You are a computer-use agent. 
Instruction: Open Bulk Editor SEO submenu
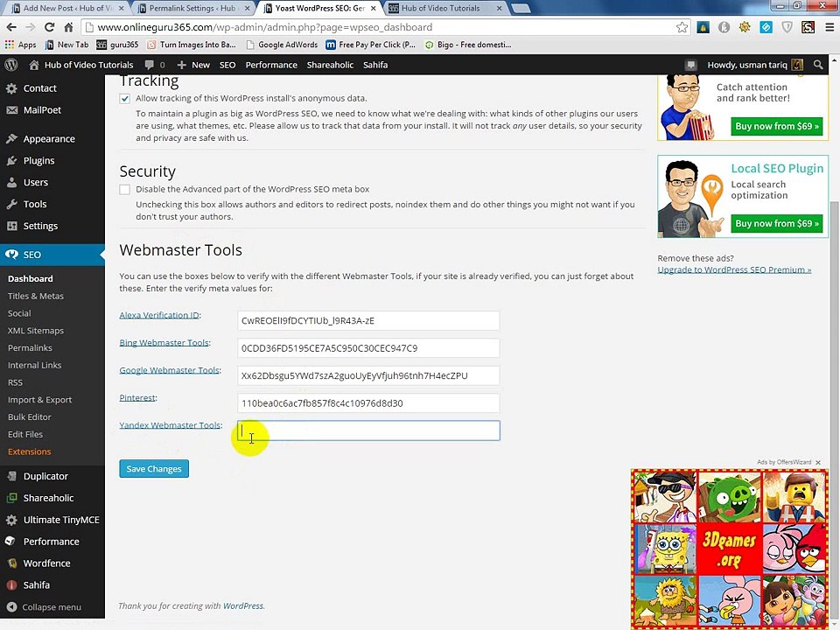tap(30, 416)
